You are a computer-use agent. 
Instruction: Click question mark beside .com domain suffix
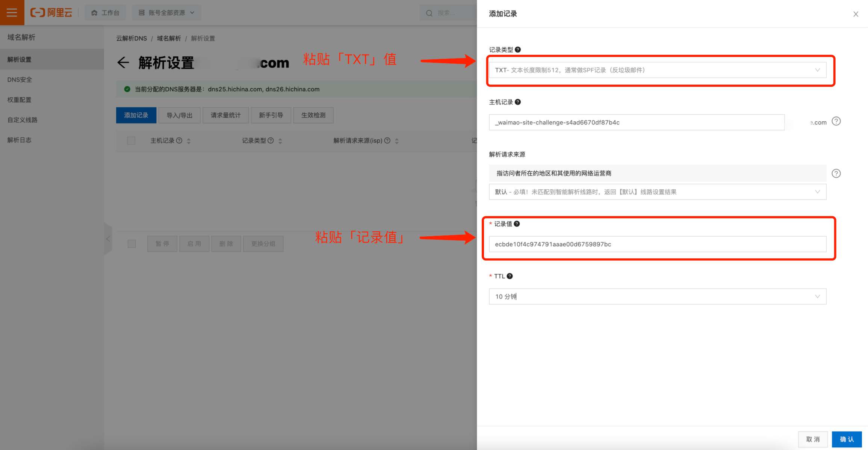[x=836, y=121]
